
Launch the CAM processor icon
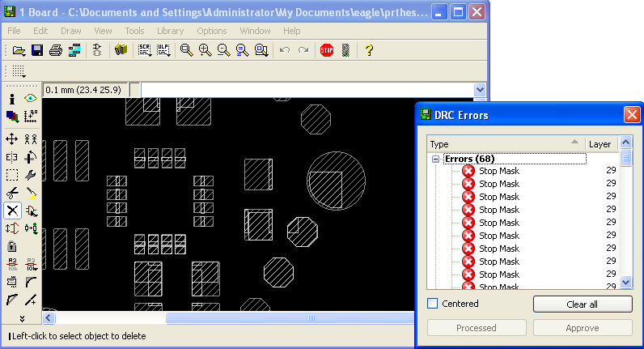point(74,50)
